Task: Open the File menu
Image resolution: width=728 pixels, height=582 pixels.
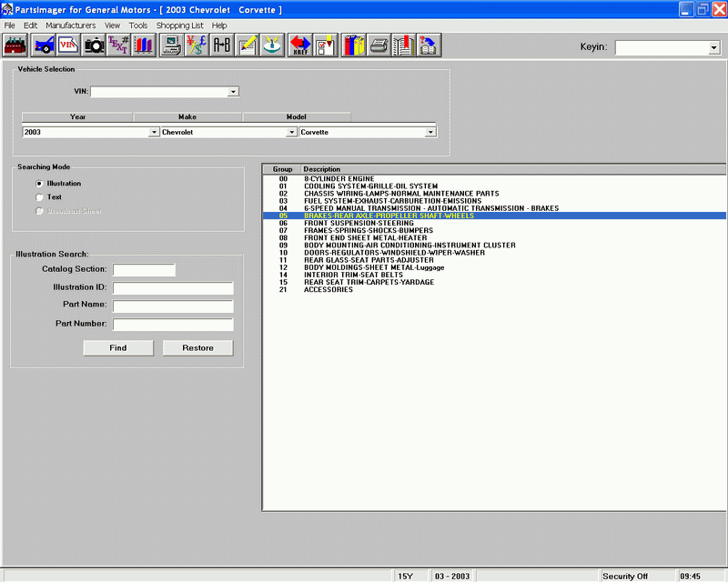Action: 9,25
